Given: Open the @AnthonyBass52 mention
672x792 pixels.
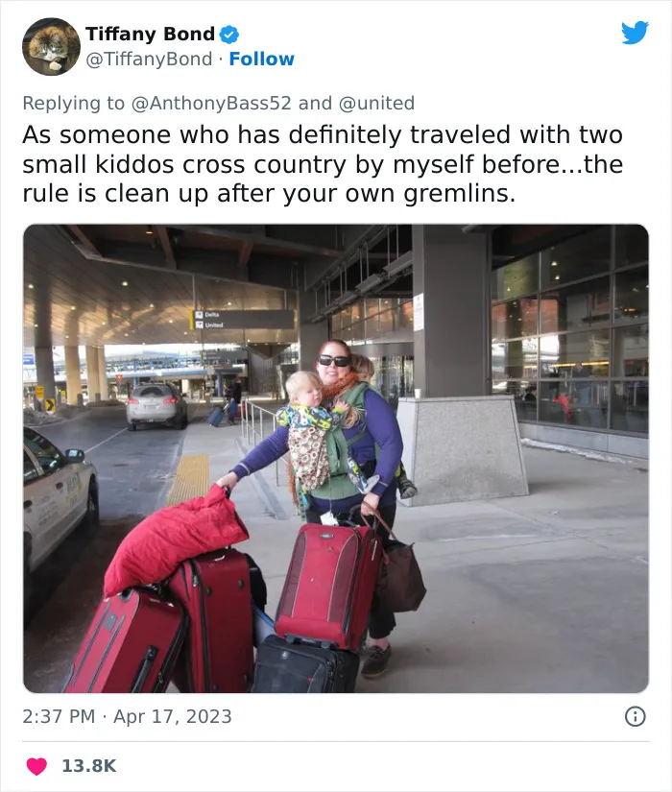Looking at the screenshot, I should coord(211,103).
